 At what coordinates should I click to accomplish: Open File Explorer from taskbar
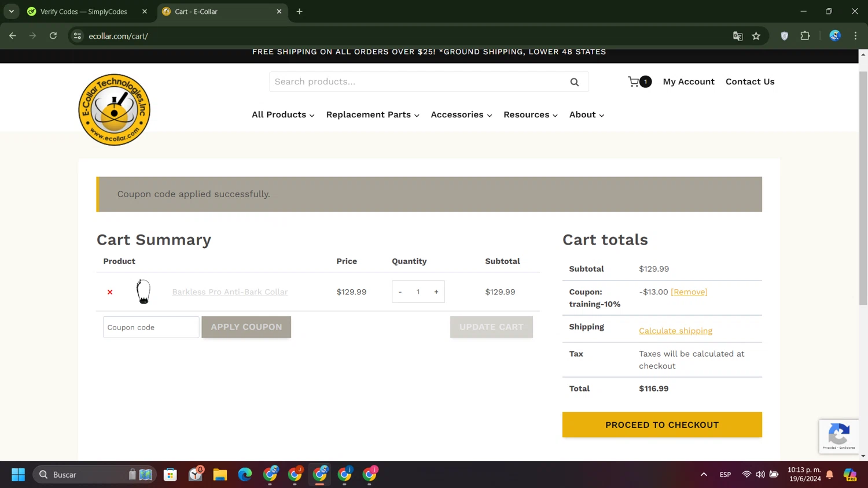pos(220,475)
